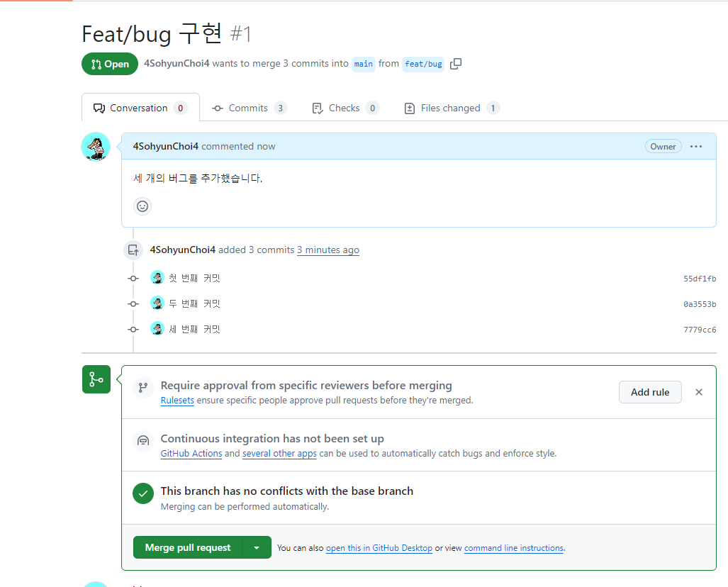The width and height of the screenshot is (728, 587).
Task: Click the 3 minutes ago timestamp
Action: click(327, 250)
